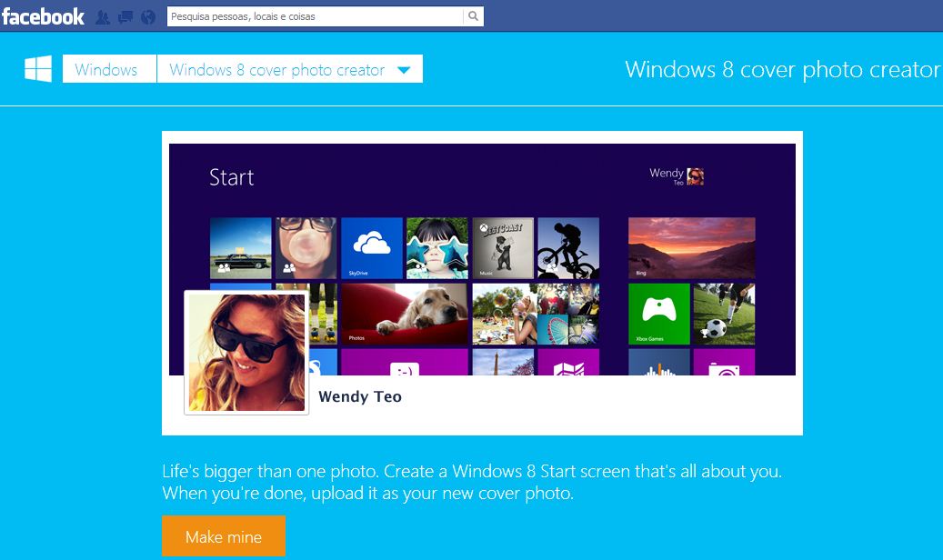Click the "Windows 8 cover photo creator" page title
Viewport: 943px width, 560px height.
(x=782, y=69)
